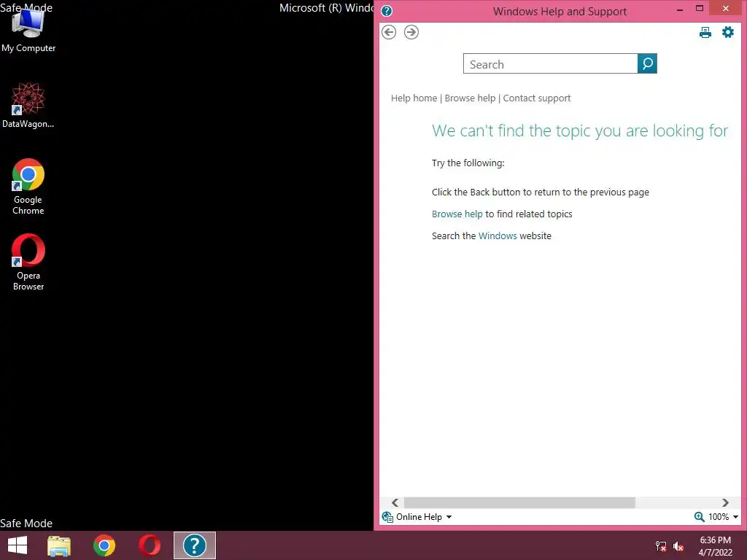Open Help options gear menu
The image size is (747, 560).
[727, 32]
